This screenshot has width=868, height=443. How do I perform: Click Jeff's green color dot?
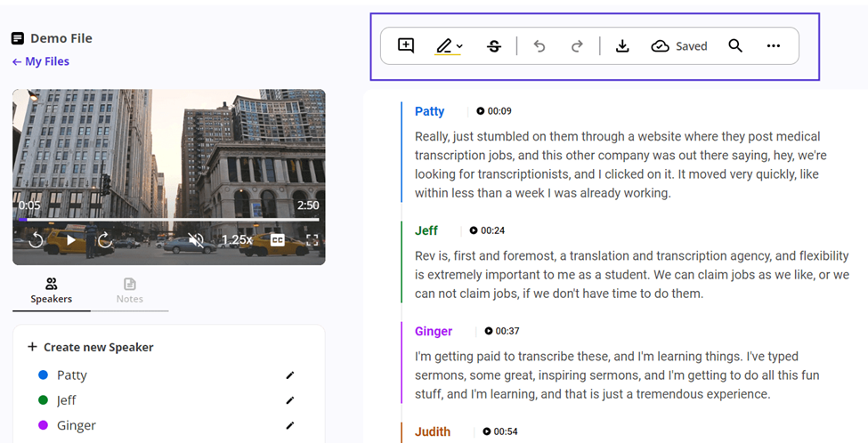tap(44, 400)
